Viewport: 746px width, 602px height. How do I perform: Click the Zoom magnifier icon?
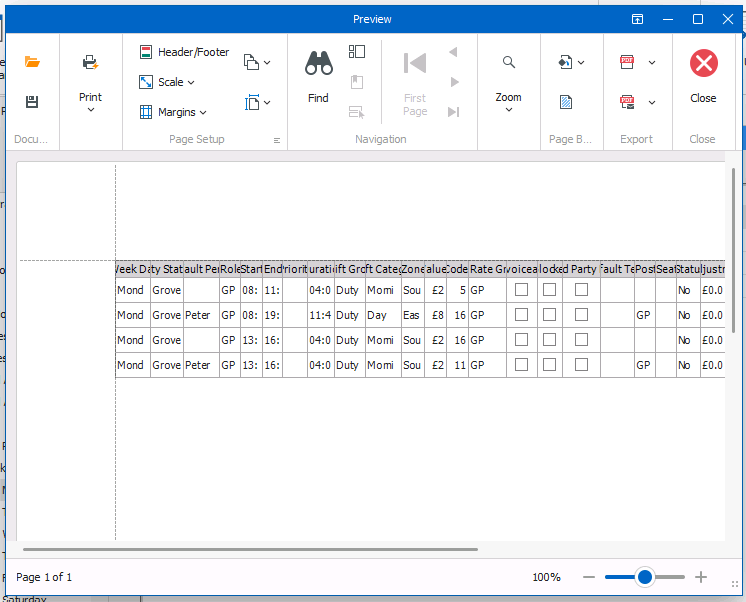coord(509,62)
